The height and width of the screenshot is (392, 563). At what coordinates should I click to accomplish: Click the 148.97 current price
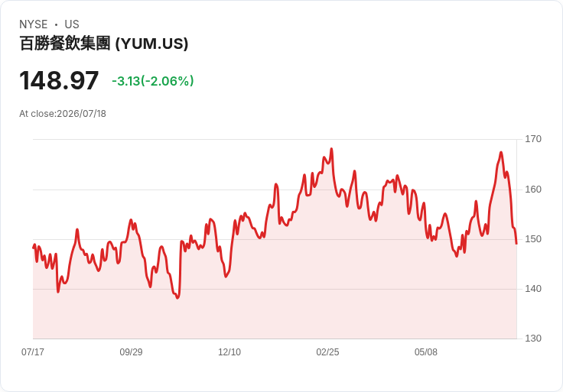59,81
